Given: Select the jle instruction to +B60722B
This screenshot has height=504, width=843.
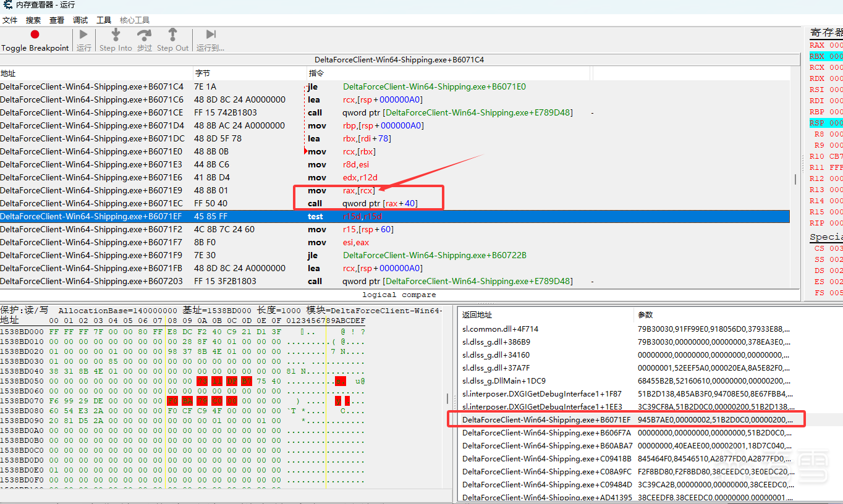Looking at the screenshot, I should click(x=395, y=255).
